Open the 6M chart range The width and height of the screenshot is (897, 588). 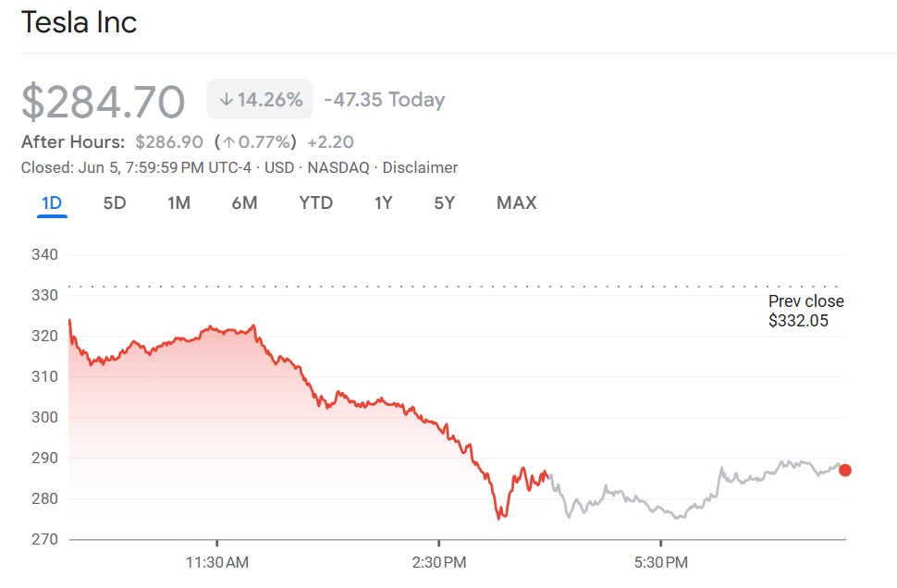244,202
